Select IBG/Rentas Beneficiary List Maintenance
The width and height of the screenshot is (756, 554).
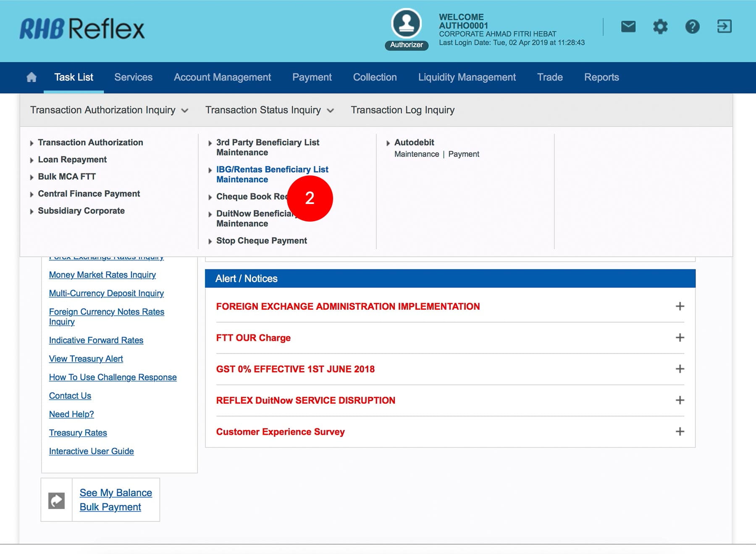click(x=272, y=174)
